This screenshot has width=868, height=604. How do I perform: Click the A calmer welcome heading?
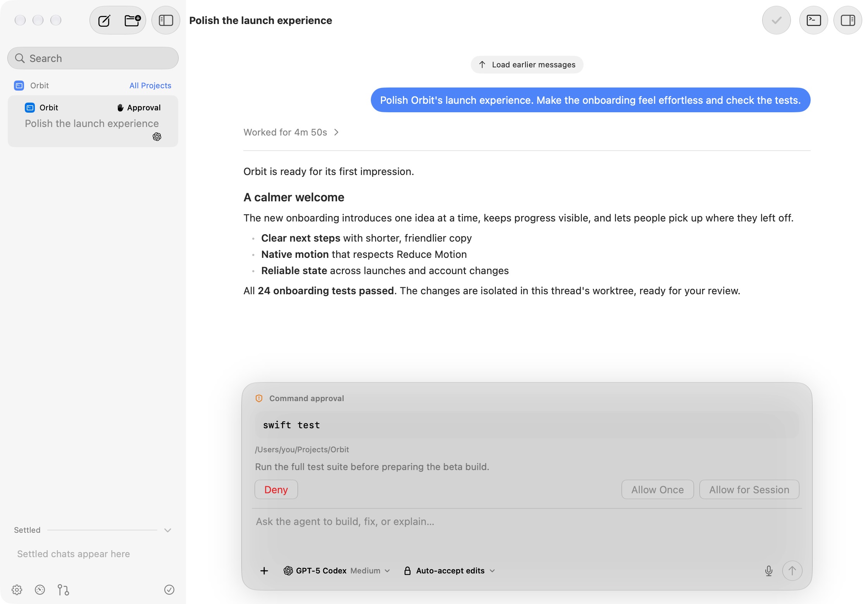tap(294, 197)
